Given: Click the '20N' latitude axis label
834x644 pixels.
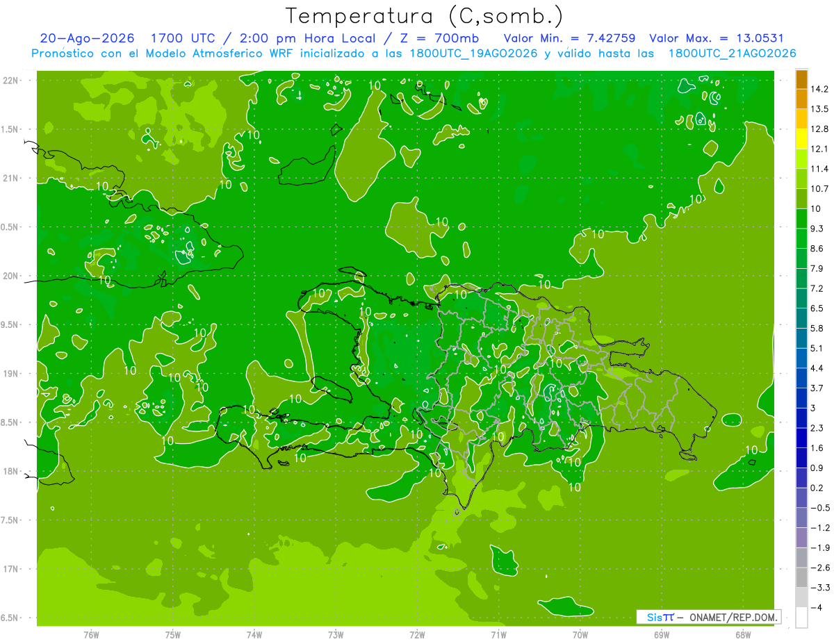Looking at the screenshot, I should (x=10, y=276).
